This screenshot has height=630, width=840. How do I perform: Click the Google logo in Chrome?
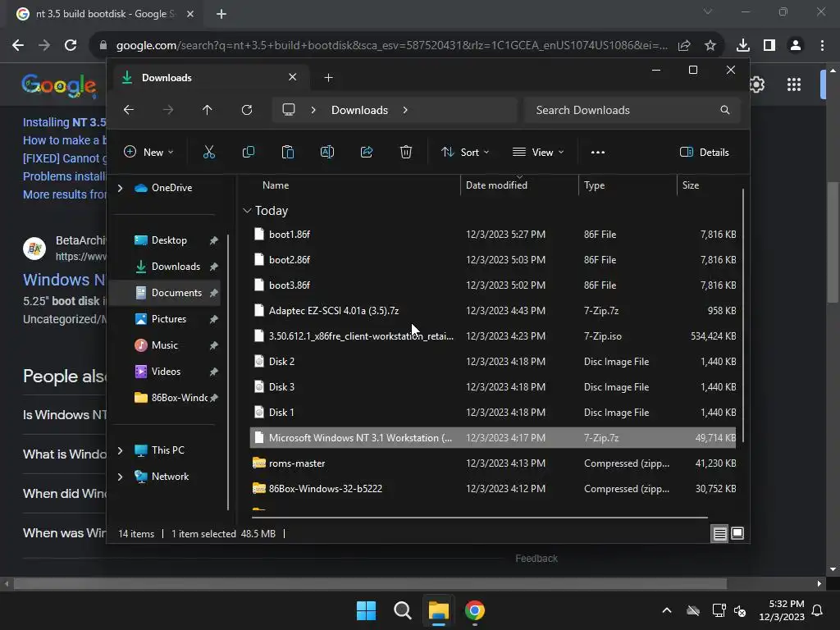[x=59, y=85]
